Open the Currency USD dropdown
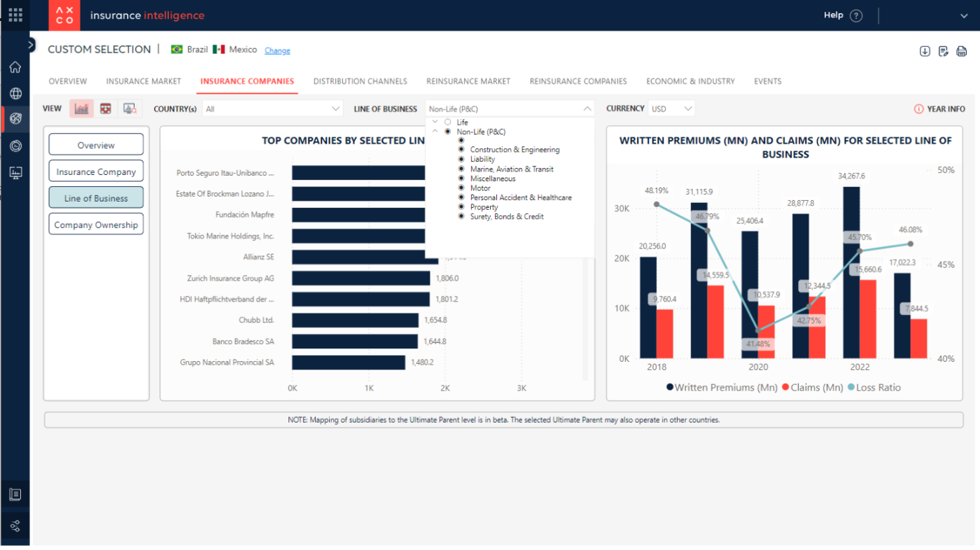This screenshot has width=980, height=550. pyautogui.click(x=671, y=108)
